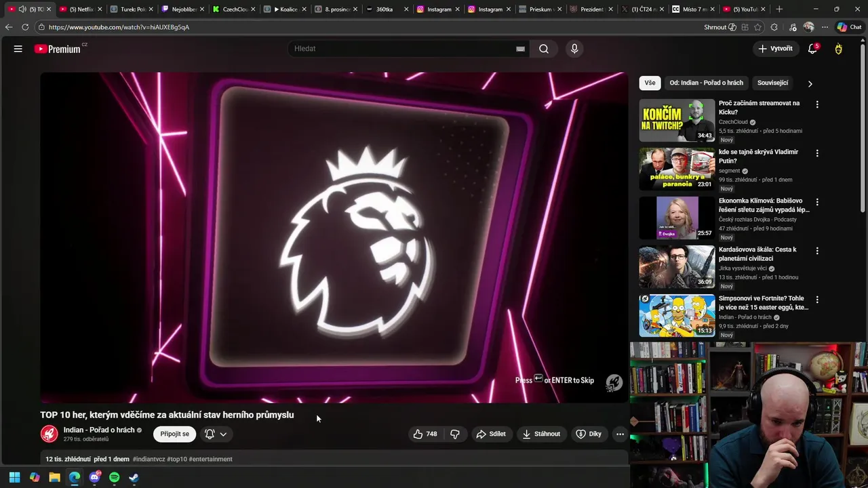
Task: Open the on-screen keyboard icon in search
Action: [x=520, y=49]
